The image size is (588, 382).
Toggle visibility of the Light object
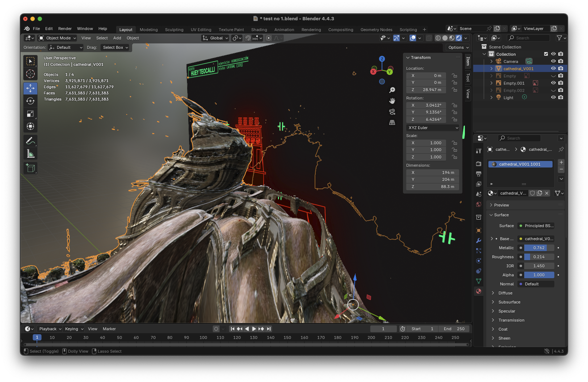[x=553, y=97]
